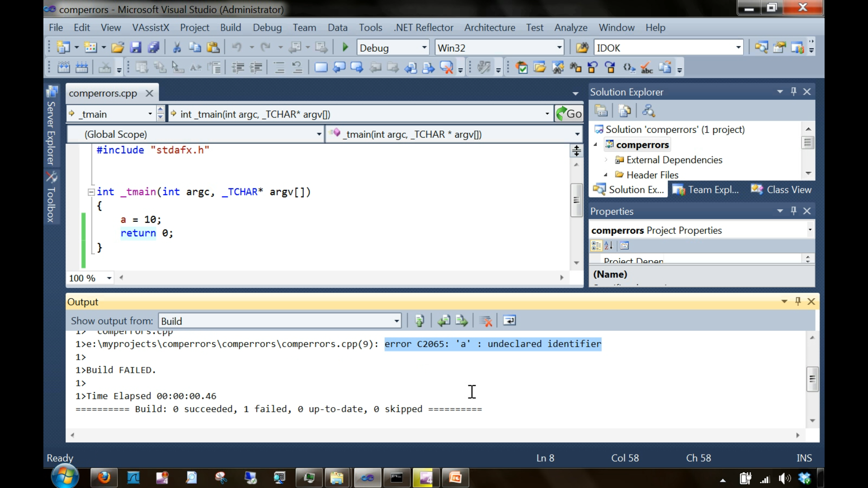Viewport: 868px width, 488px height.
Task: Click the green Start Debugging arrow
Action: [x=345, y=47]
